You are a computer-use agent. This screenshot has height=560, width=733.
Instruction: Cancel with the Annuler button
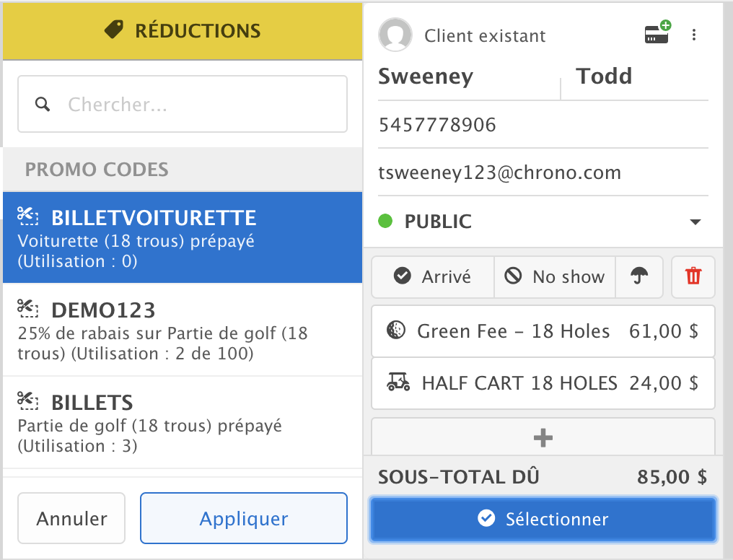(71, 518)
